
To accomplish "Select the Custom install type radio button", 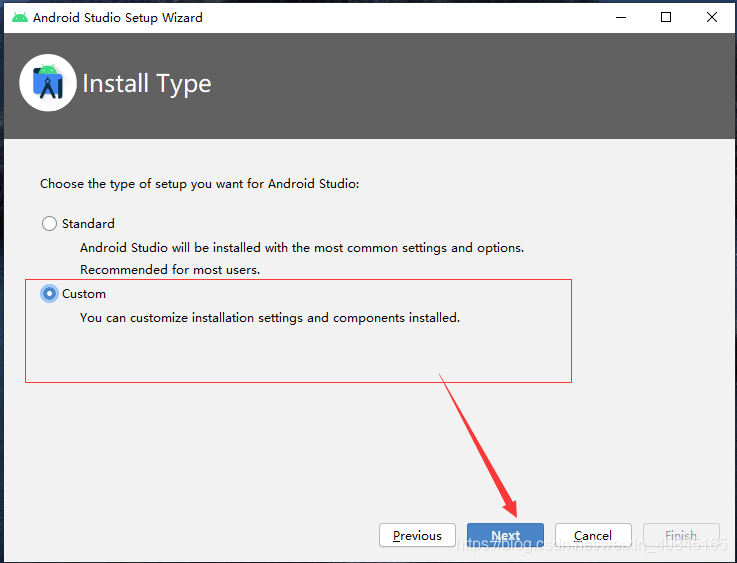I will tap(49, 294).
